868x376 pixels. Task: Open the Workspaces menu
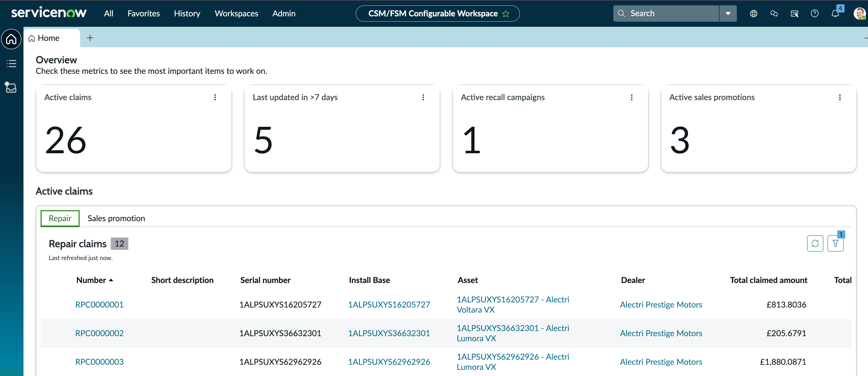[236, 14]
